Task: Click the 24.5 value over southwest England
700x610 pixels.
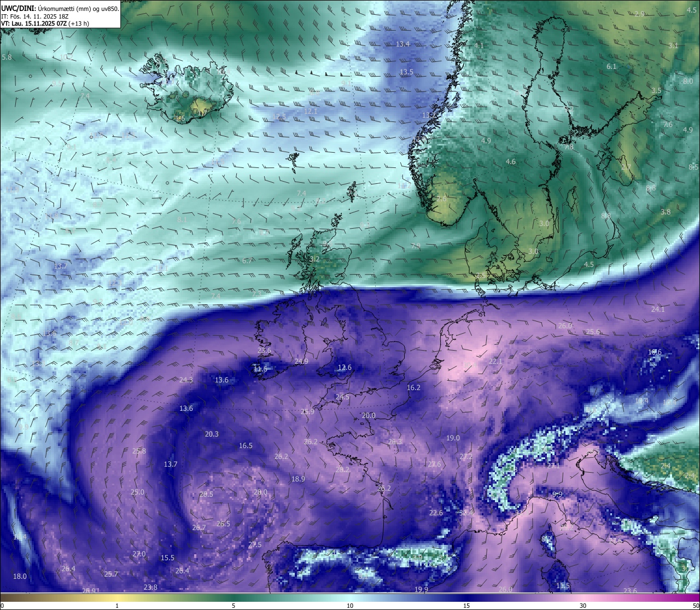Action: point(342,397)
